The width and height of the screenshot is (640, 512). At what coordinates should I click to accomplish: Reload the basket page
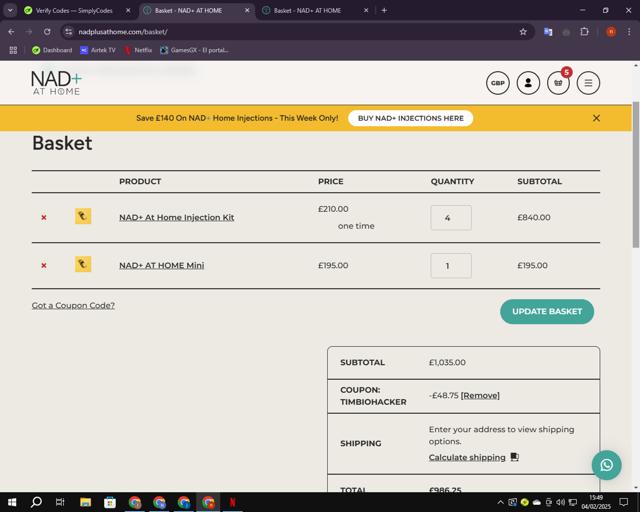pyautogui.click(x=47, y=31)
